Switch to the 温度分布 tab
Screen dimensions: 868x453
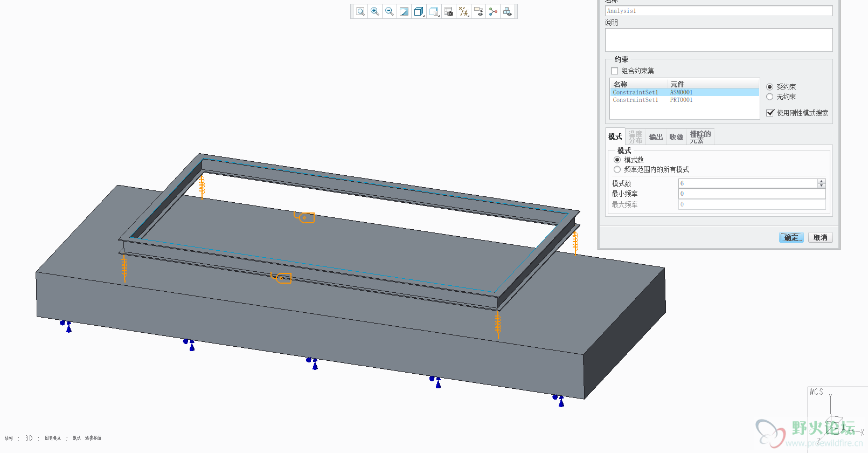635,136
